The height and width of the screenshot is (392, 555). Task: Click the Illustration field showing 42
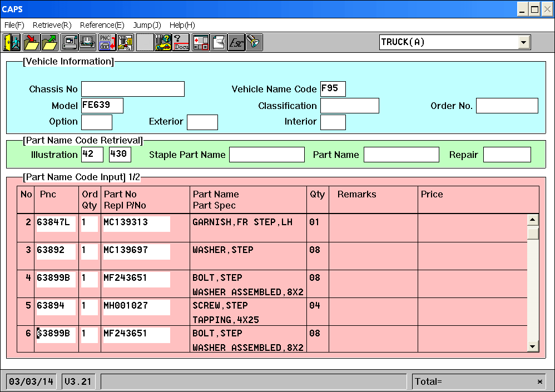(92, 154)
